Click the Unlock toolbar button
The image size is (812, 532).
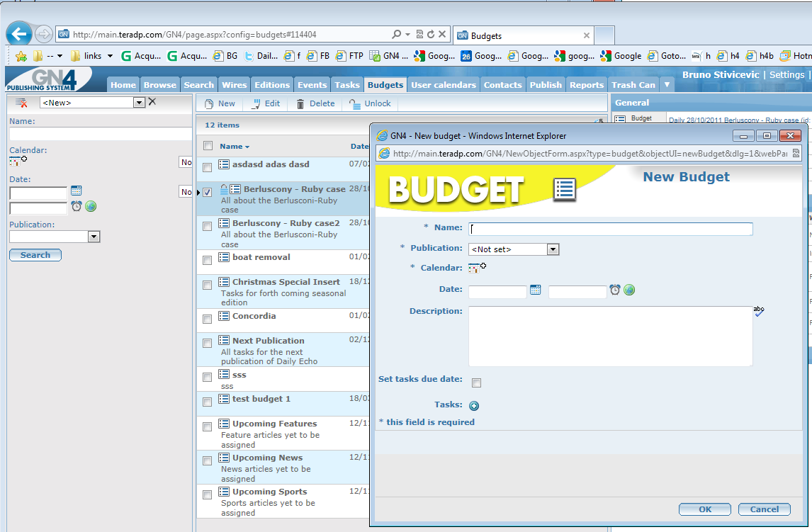click(370, 103)
